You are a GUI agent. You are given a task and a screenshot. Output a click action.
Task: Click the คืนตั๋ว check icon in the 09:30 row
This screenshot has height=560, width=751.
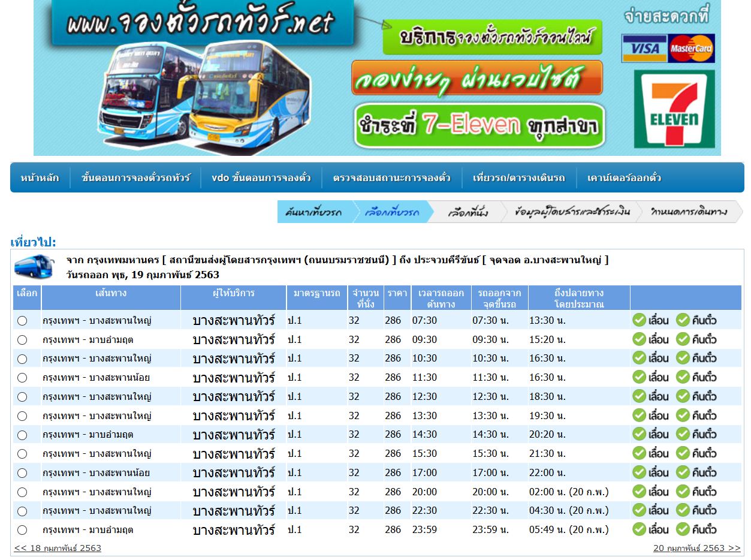683,339
